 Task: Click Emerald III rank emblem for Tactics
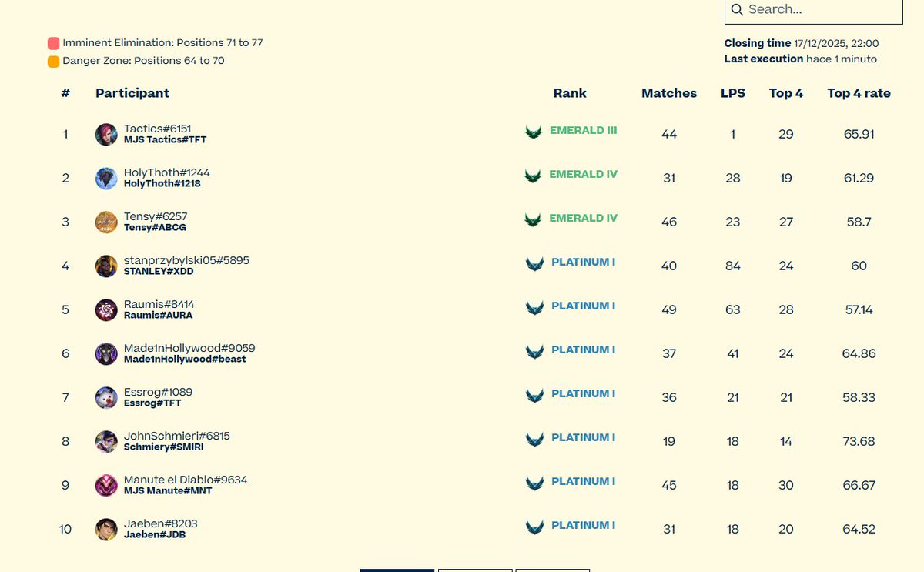pos(533,132)
